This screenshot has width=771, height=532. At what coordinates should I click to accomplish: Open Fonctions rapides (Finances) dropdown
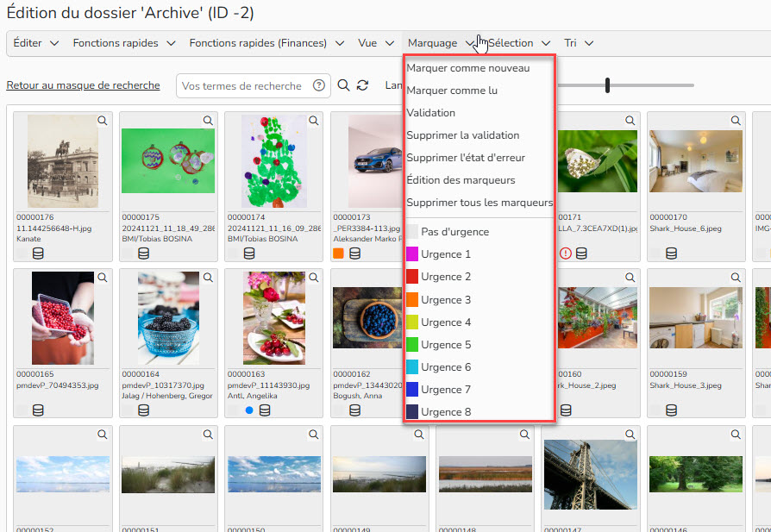[x=266, y=43]
